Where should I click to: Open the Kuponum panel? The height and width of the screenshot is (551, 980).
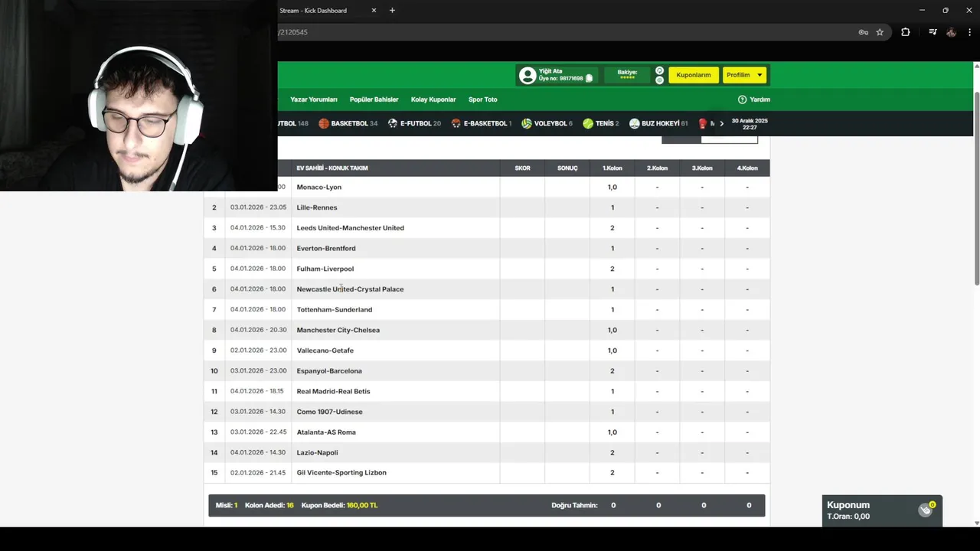[882, 510]
